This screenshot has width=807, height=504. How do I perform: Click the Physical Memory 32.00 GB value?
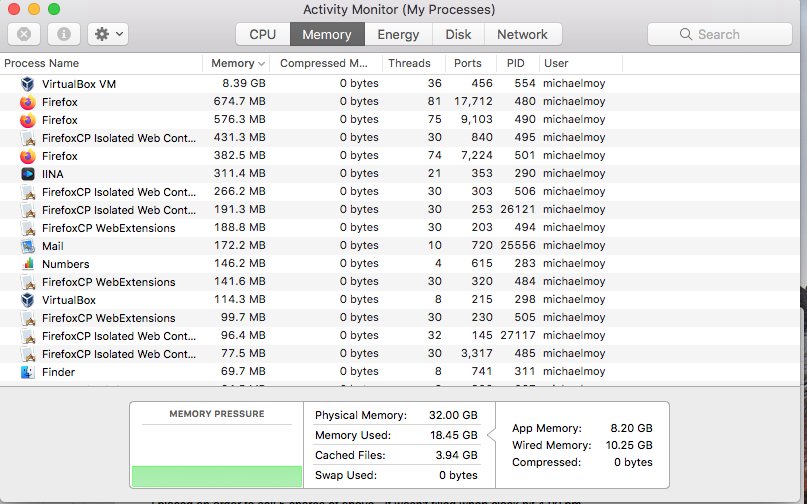coord(453,415)
